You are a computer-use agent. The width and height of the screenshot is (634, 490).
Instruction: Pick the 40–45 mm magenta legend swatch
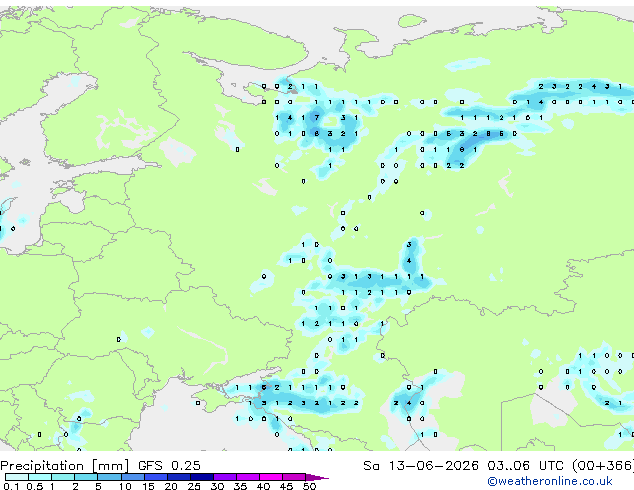click(x=271, y=477)
